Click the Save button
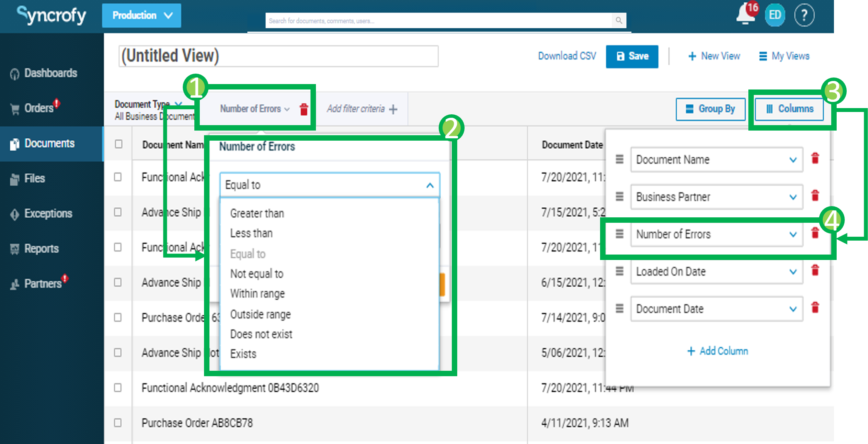This screenshot has width=868, height=444. coord(632,57)
